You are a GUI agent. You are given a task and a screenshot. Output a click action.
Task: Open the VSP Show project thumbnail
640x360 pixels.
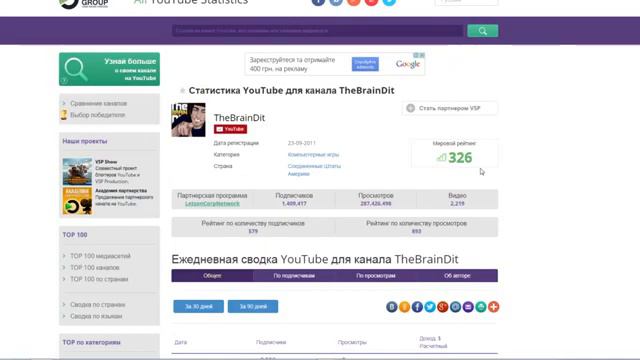click(77, 171)
